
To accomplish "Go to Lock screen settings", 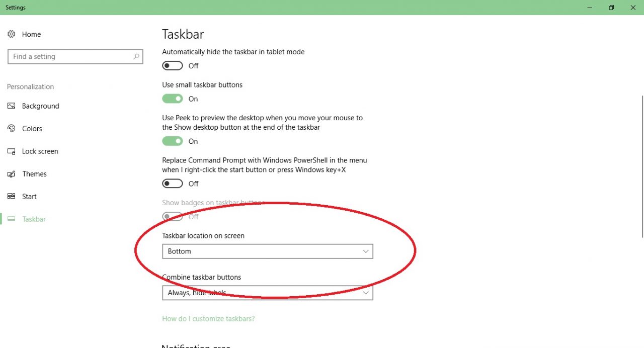I will tap(40, 151).
